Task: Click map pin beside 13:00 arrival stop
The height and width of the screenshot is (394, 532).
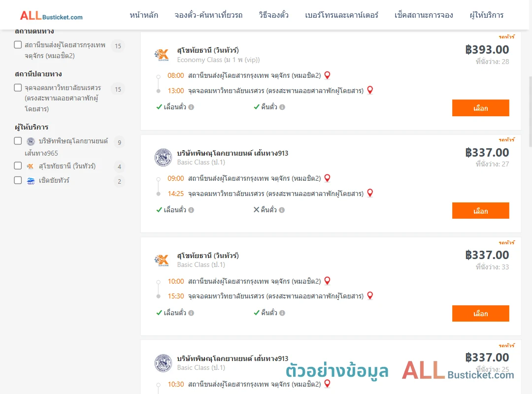Action: click(370, 90)
